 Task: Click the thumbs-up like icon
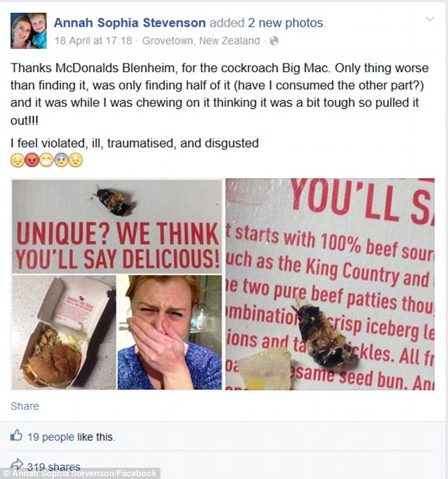tap(16, 437)
